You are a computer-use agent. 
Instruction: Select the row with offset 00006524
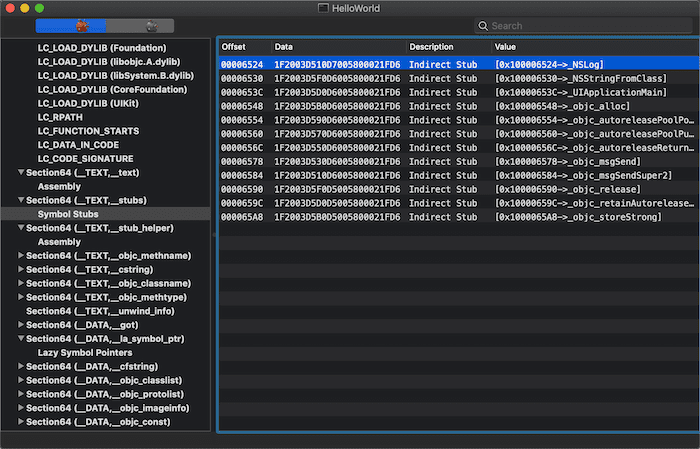(x=459, y=64)
